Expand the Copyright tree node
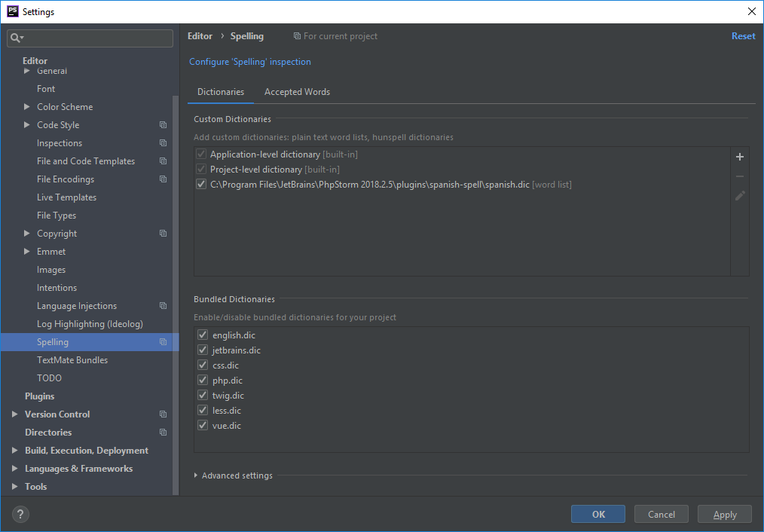This screenshot has width=764, height=532. [x=27, y=234]
